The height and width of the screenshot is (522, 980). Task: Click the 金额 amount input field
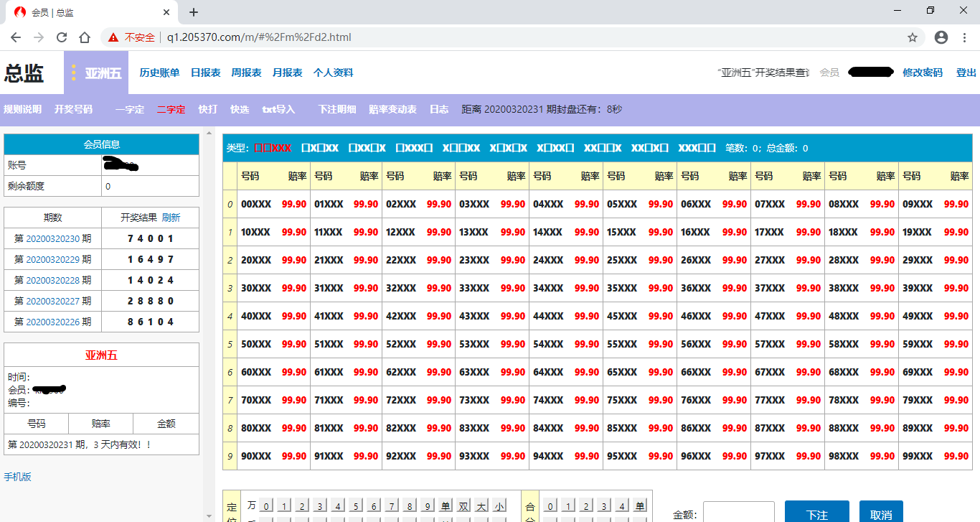tap(738, 512)
